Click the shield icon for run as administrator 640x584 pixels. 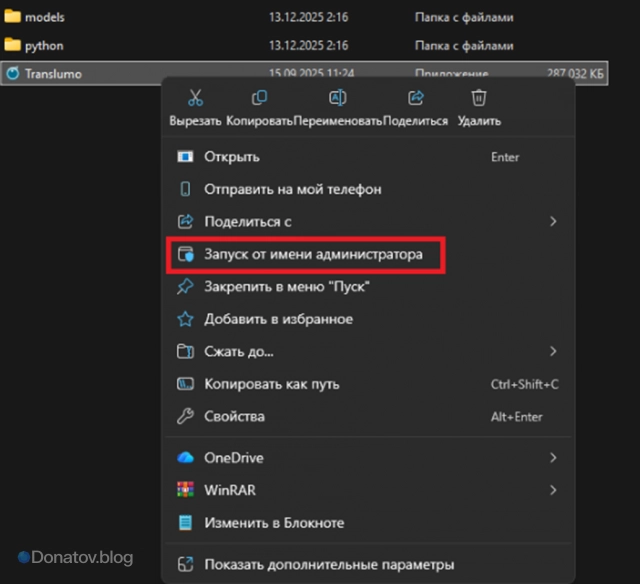tap(185, 254)
